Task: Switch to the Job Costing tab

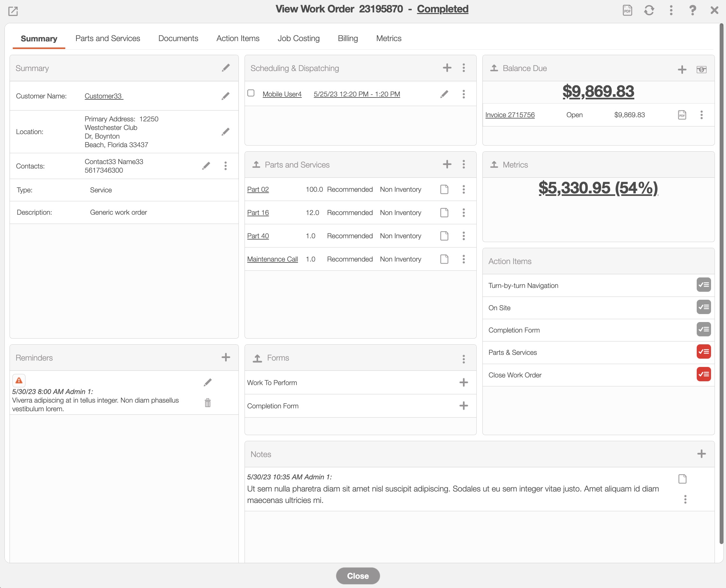Action: [x=298, y=38]
